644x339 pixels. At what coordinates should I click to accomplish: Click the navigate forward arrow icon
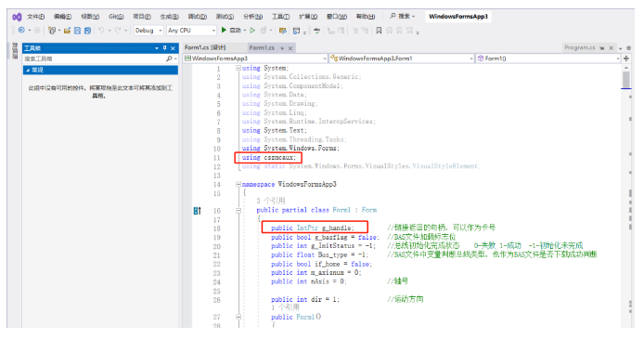pos(37,30)
